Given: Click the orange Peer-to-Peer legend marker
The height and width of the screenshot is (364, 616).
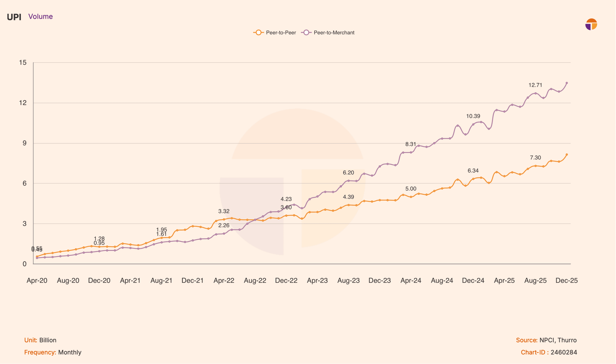Looking at the screenshot, I should [x=258, y=33].
